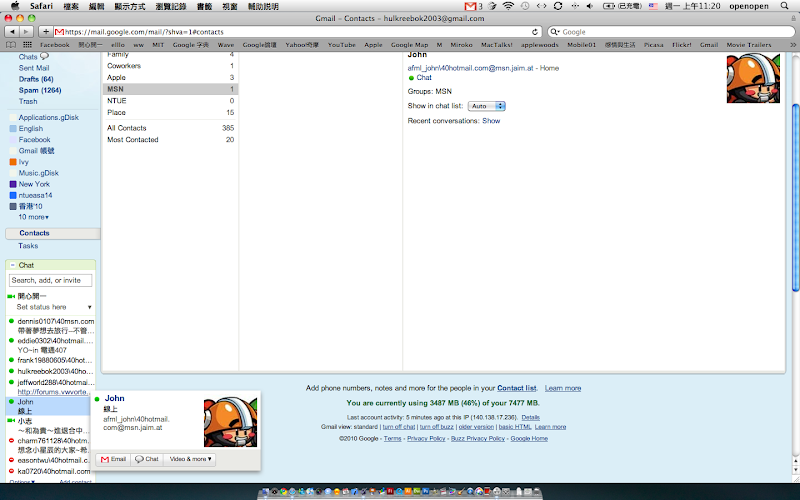Click the green camera icon next to 小志
This screenshot has width=800, height=500.
(x=11, y=421)
